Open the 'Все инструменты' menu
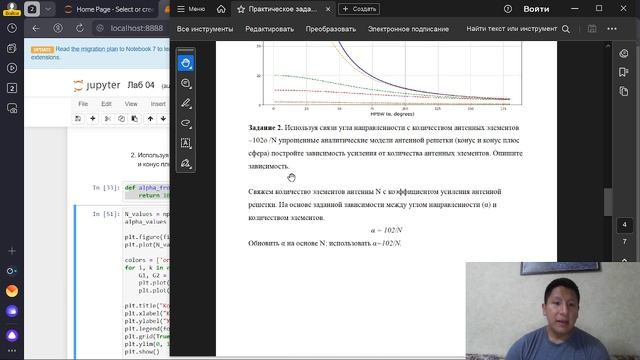The image size is (640, 360). tap(205, 29)
